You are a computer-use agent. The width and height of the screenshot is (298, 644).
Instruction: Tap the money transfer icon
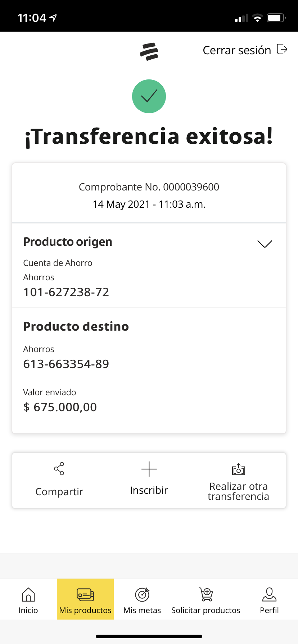(x=238, y=469)
